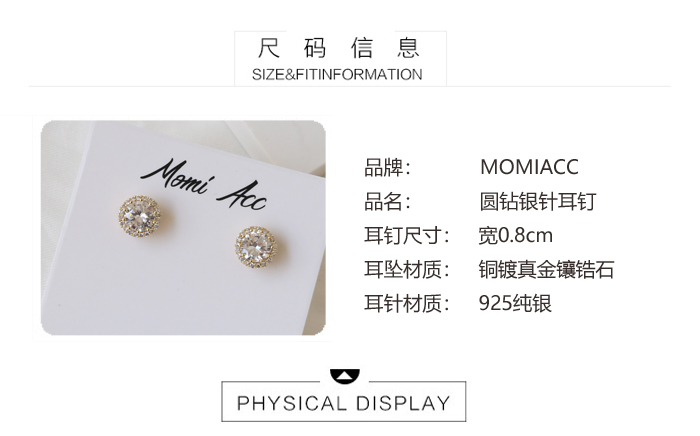This screenshot has width=700, height=436.
Task: Click the MOMIACC brand name
Action: [x=529, y=167]
